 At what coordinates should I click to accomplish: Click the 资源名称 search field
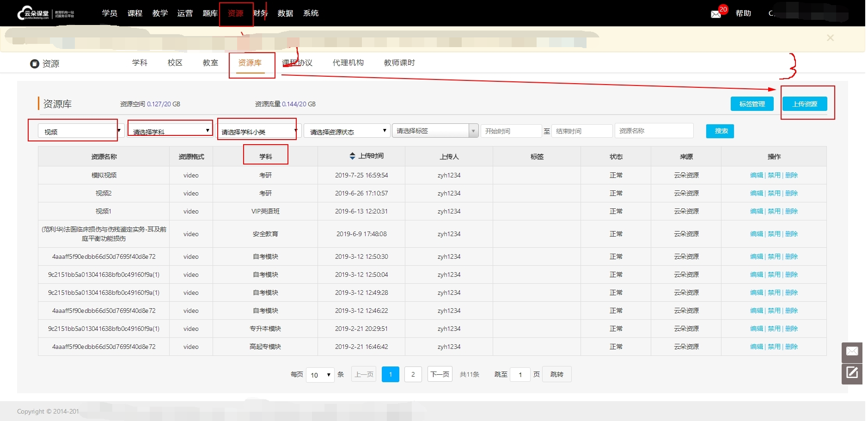(x=654, y=131)
